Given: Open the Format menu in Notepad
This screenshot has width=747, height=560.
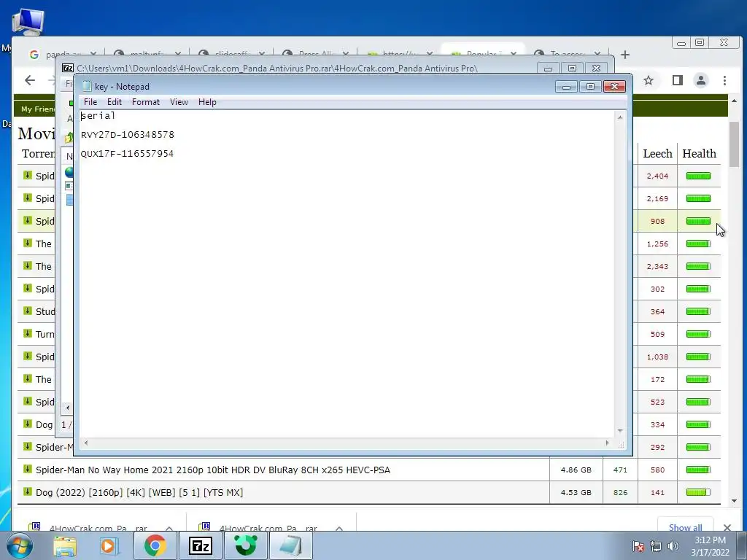Looking at the screenshot, I should pyautogui.click(x=146, y=102).
